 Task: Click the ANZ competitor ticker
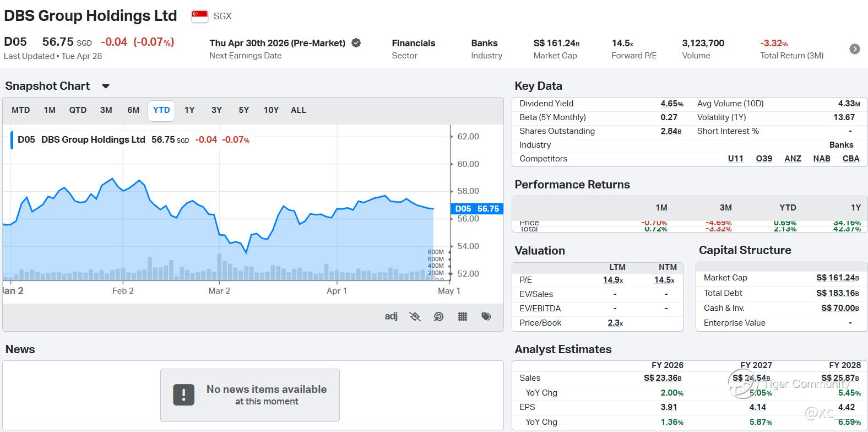pos(793,159)
